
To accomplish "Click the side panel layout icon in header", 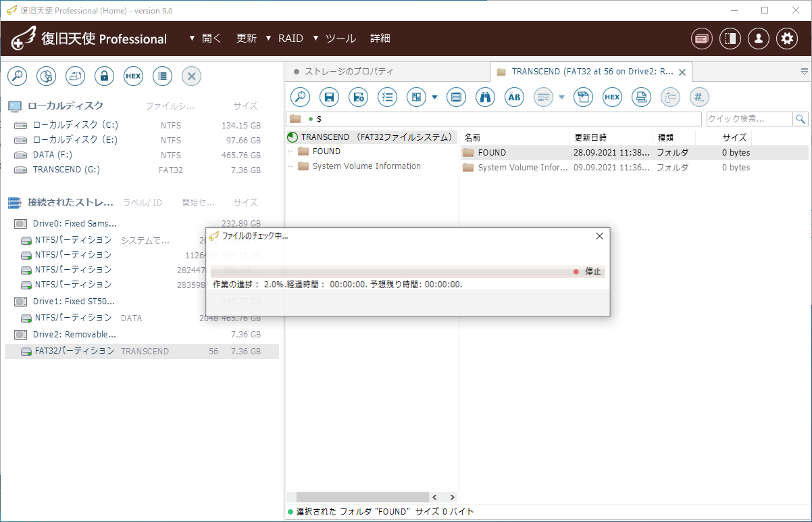I will (x=730, y=39).
